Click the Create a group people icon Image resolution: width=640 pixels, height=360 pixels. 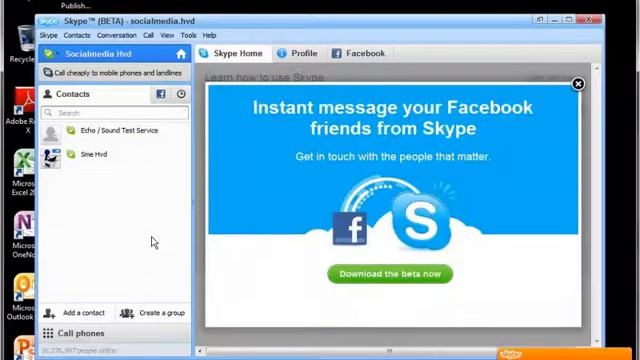coord(127,313)
